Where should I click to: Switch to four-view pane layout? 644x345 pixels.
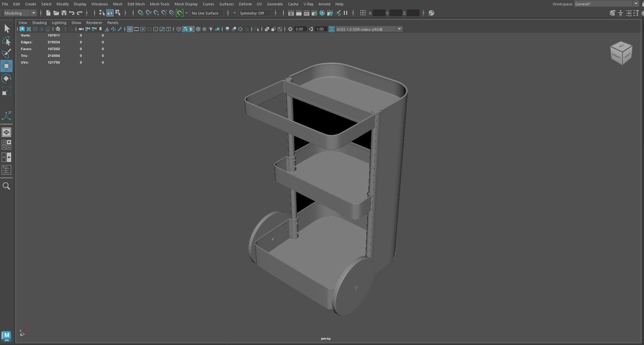[6, 145]
